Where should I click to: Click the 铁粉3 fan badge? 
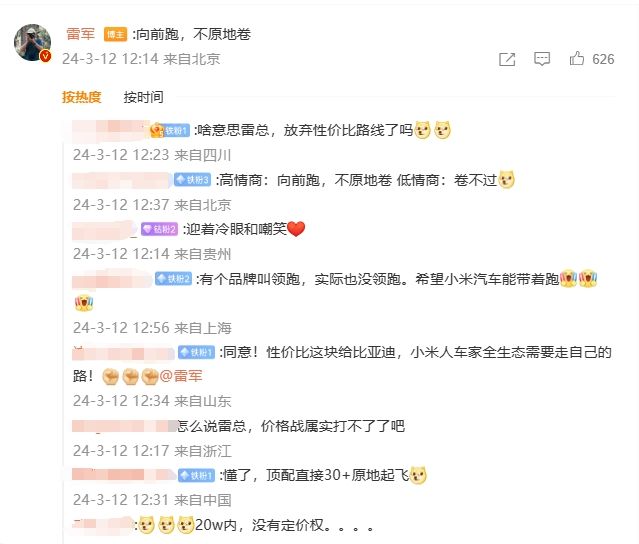pyautogui.click(x=192, y=180)
